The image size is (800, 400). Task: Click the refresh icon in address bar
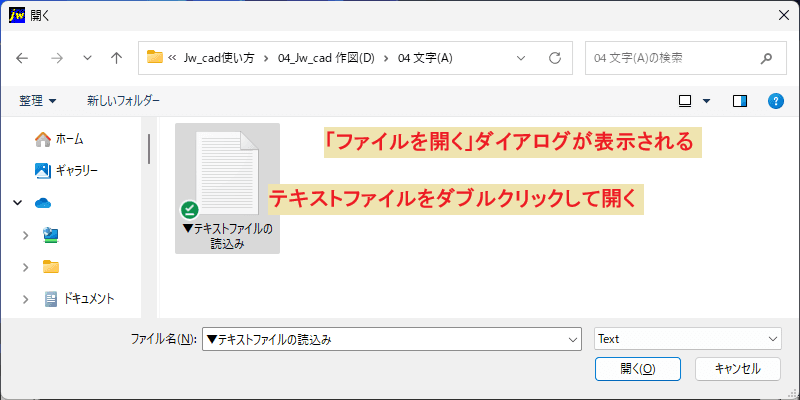click(x=555, y=58)
